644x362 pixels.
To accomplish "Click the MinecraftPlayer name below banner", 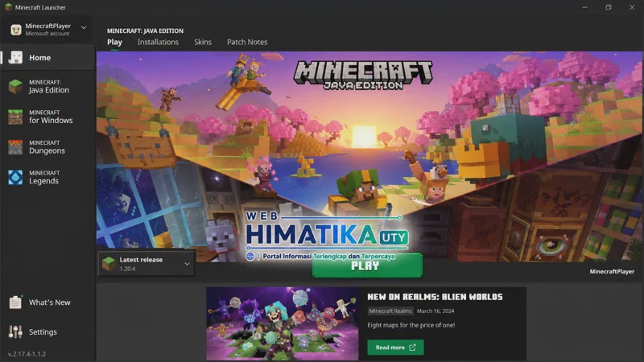I will point(612,271).
